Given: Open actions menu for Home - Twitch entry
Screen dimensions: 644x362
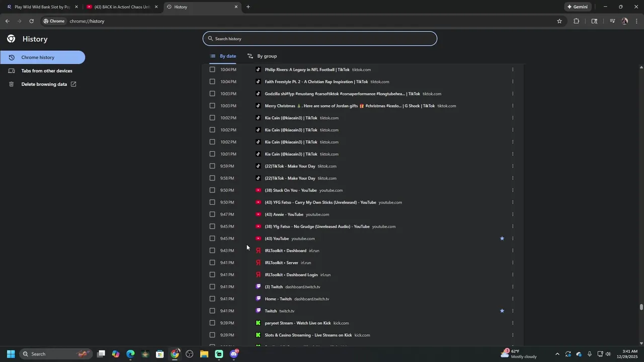Looking at the screenshot, I should coord(513,299).
